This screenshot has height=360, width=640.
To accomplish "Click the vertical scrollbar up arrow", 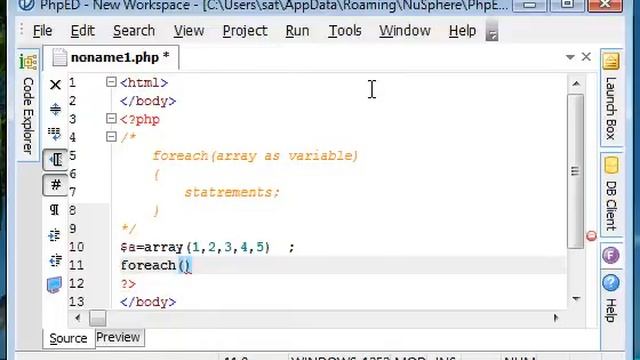I will (x=576, y=84).
